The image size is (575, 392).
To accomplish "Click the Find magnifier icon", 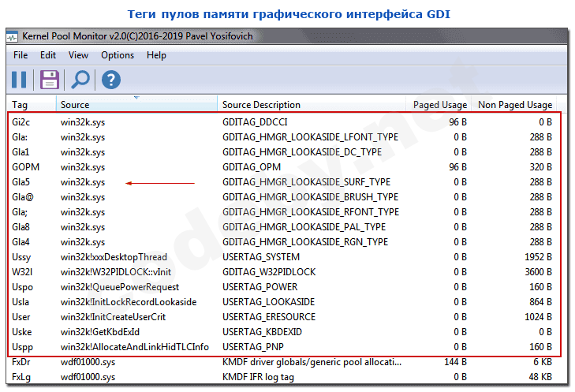I will tap(80, 79).
